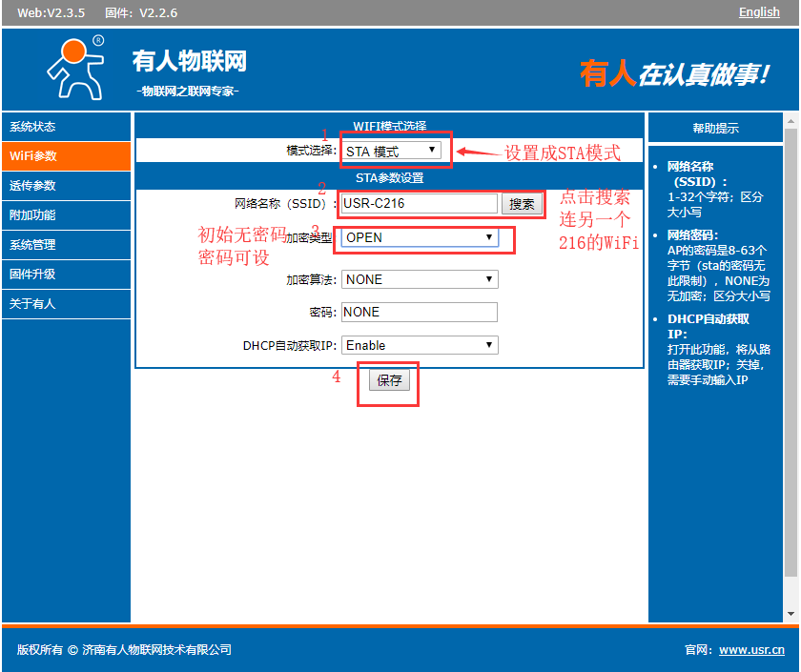Open the 透传参数 settings page
Screen dimensions: 801x672
pyautogui.click(x=66, y=186)
